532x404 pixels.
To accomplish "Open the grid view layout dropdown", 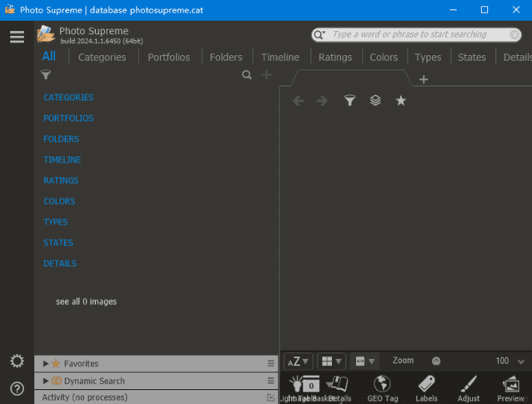I will tap(332, 361).
